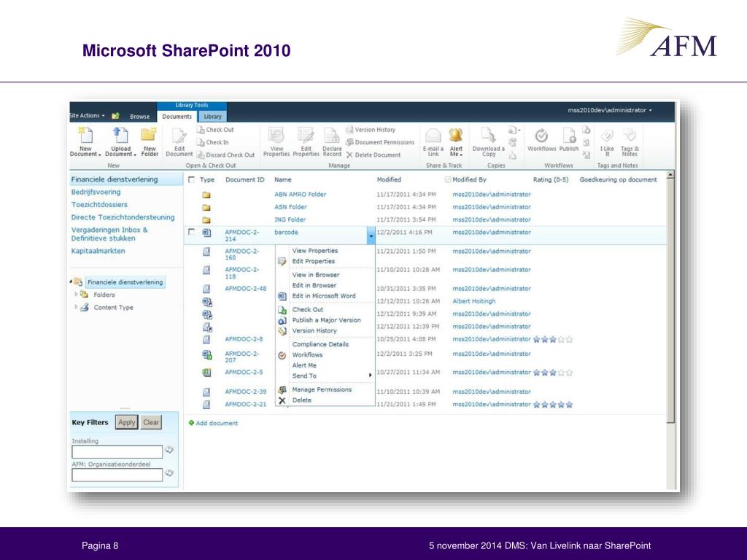The height and width of the screenshot is (560, 747).
Task: Expand the Content Type tree node
Action: click(76, 307)
